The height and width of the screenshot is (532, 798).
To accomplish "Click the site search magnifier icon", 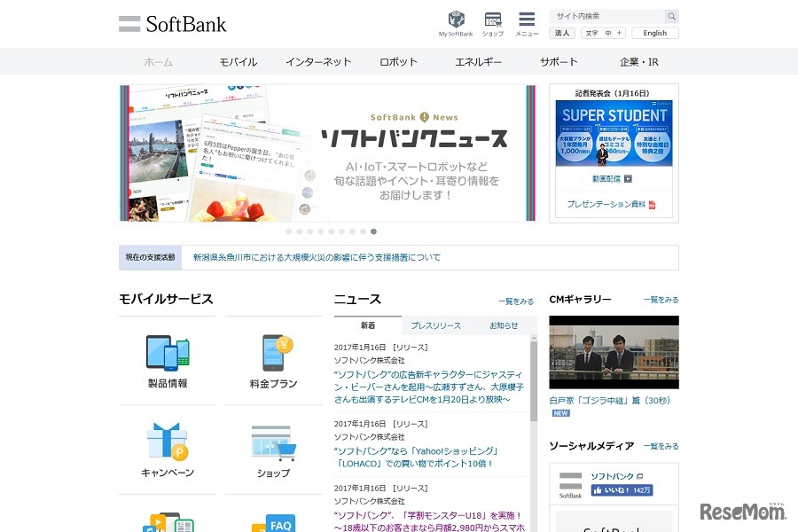I will tap(671, 16).
